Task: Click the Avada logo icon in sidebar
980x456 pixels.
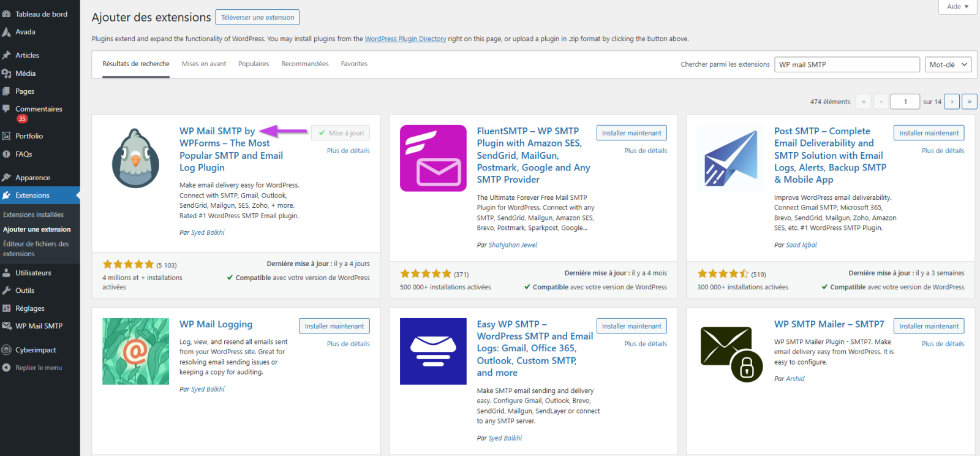Action: click(7, 32)
